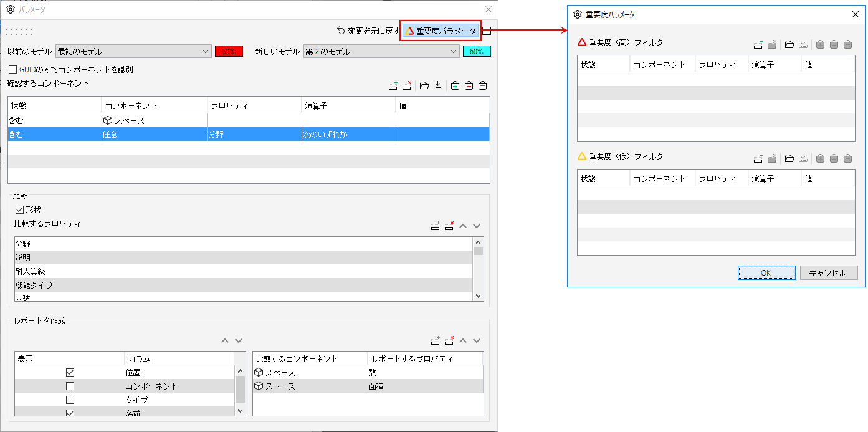Click the 値 column header in the components-to-check table
The image size is (868, 432).
[x=442, y=106]
